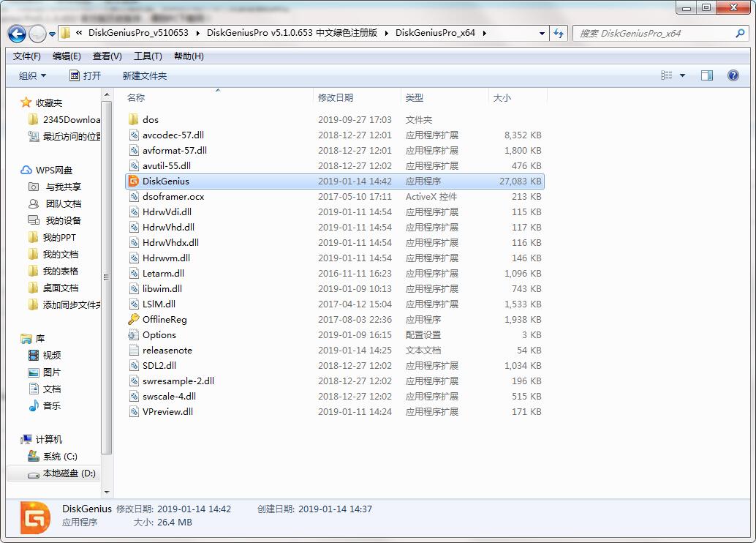
Task: Select the Letarm.dll file name
Action: (163, 274)
